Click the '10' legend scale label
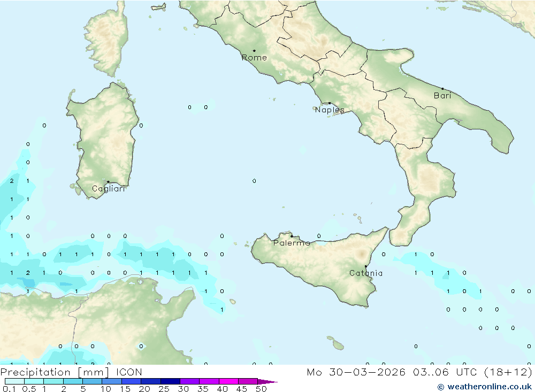 106,389
